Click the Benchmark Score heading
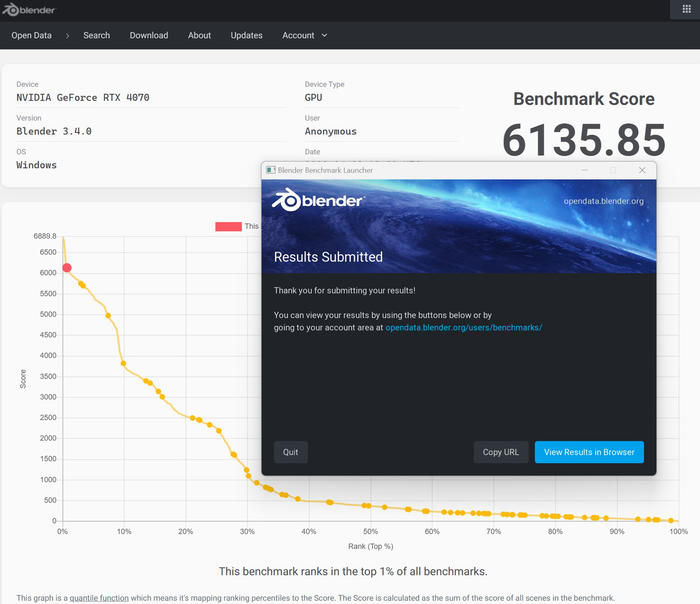Image resolution: width=700 pixels, height=604 pixels. 584,99
